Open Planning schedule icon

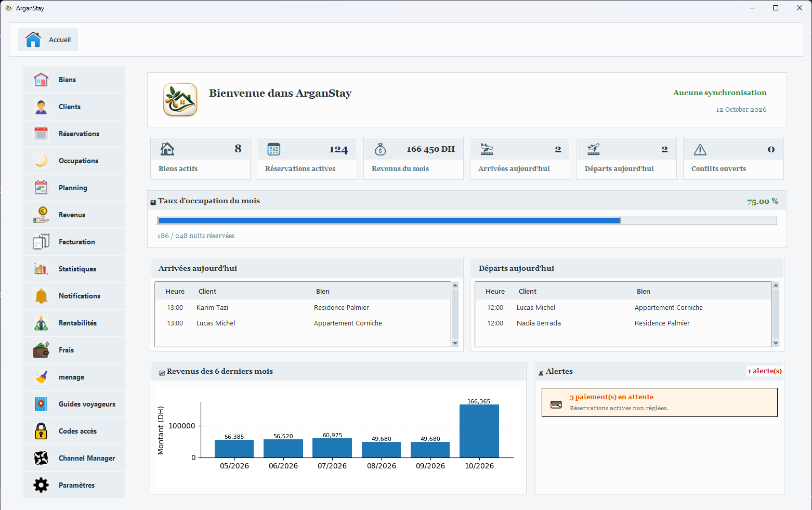(41, 188)
